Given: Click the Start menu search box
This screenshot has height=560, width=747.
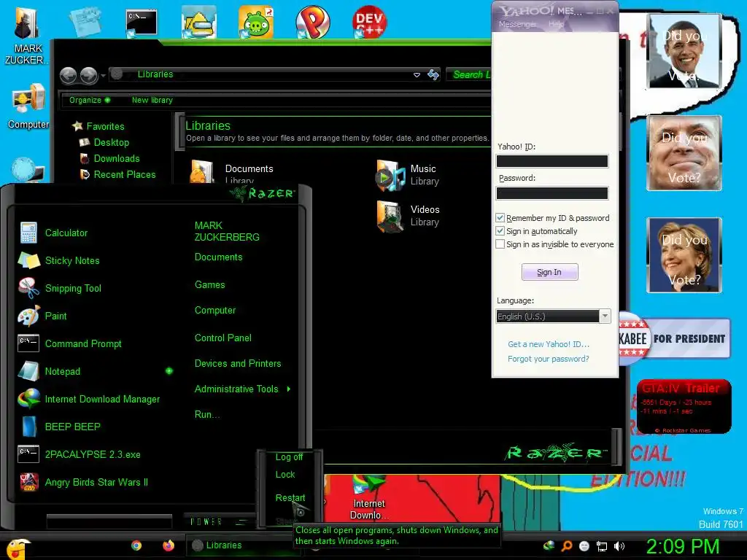Looking at the screenshot, I should pyautogui.click(x=109, y=521).
